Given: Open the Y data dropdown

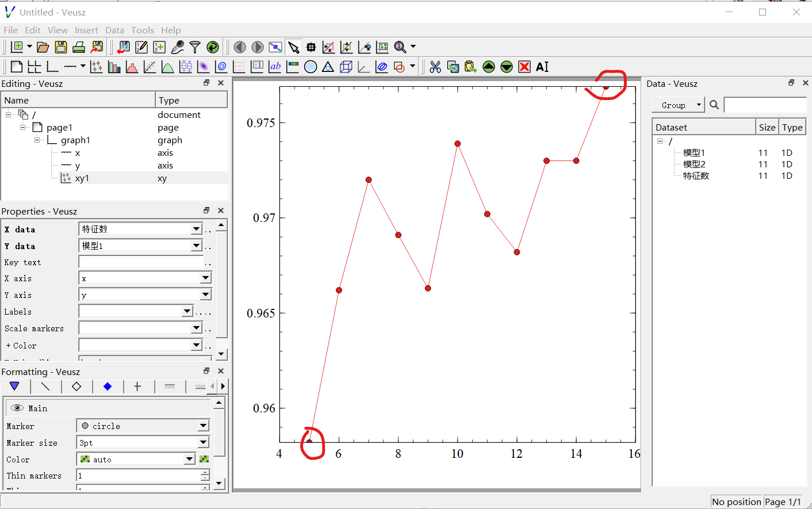Looking at the screenshot, I should 196,246.
